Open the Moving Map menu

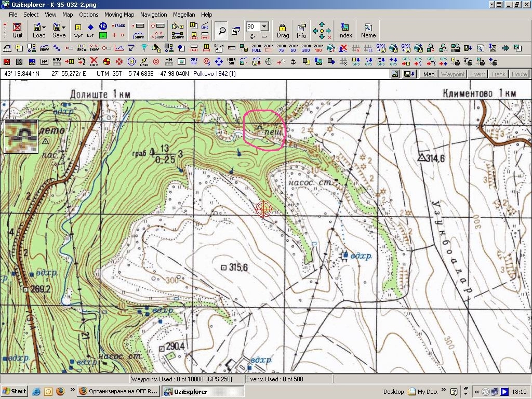119,15
